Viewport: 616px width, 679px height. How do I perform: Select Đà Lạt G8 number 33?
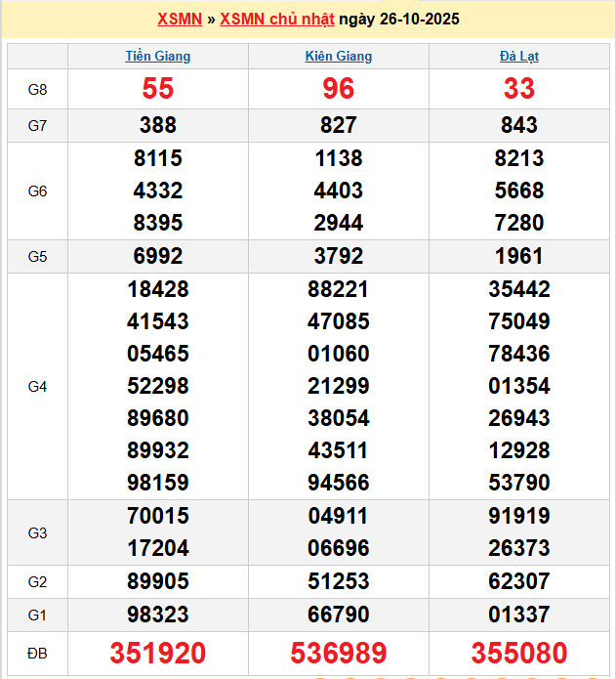point(519,89)
